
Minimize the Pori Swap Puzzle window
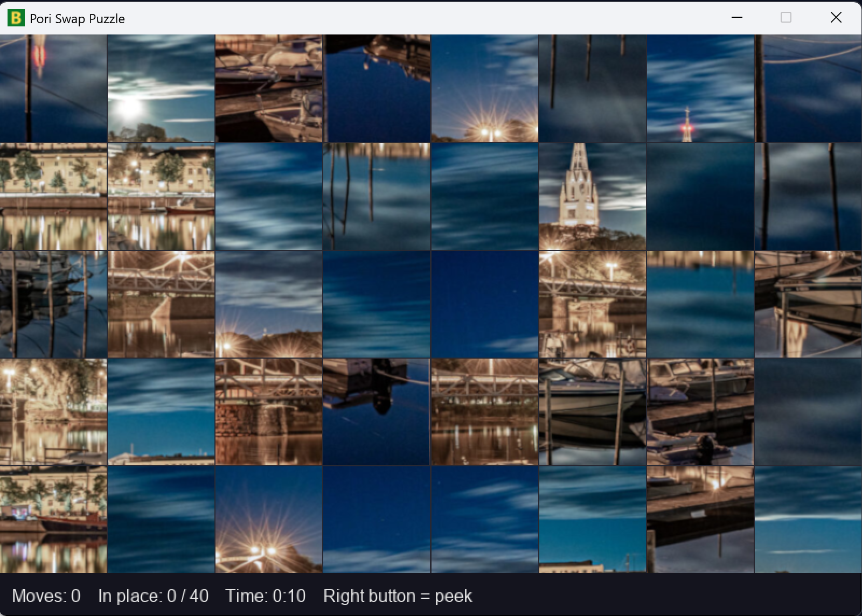pos(737,17)
